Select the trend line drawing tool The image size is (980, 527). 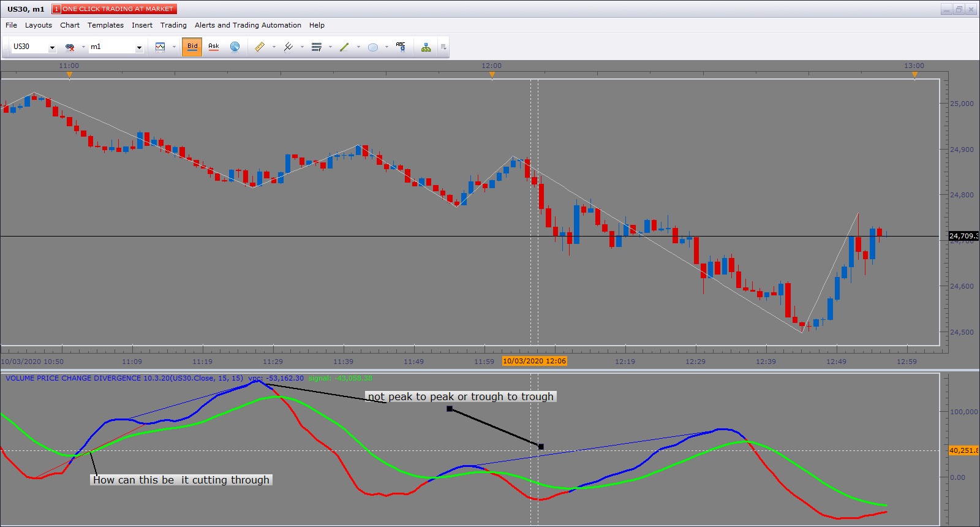point(344,47)
